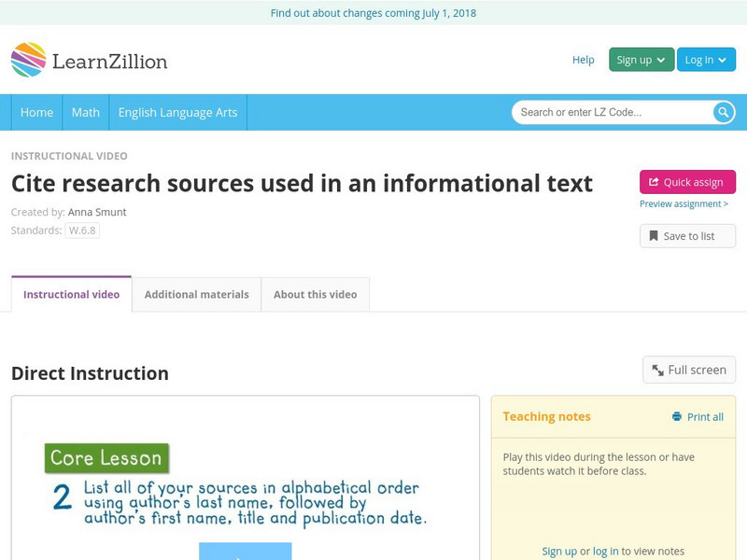
Task: Click the LearnZillion logo
Action: point(89,60)
